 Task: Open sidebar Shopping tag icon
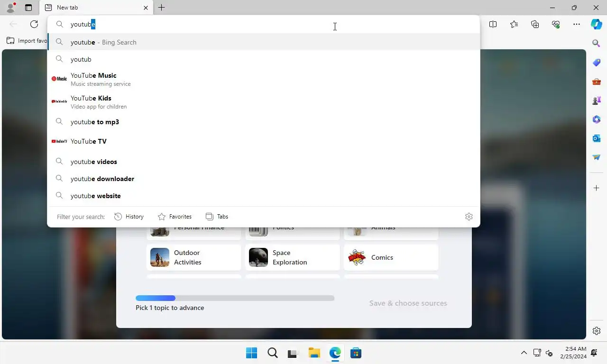click(x=597, y=63)
